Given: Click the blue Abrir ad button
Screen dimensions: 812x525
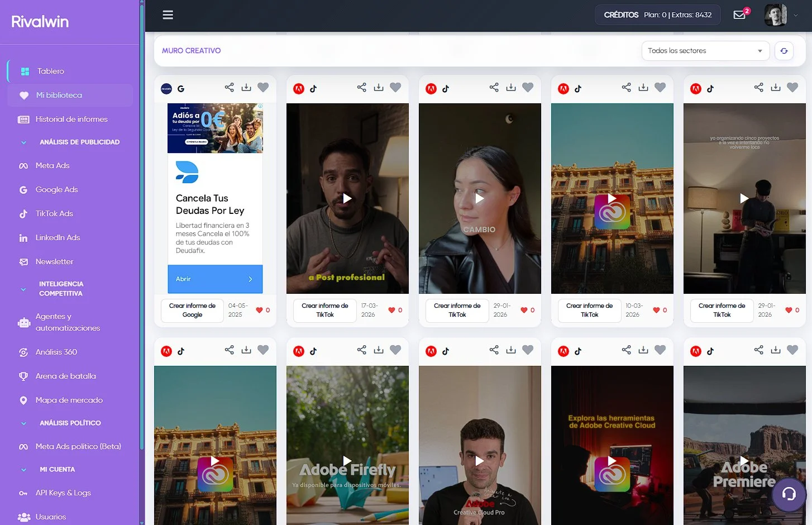Looking at the screenshot, I should pyautogui.click(x=215, y=279).
